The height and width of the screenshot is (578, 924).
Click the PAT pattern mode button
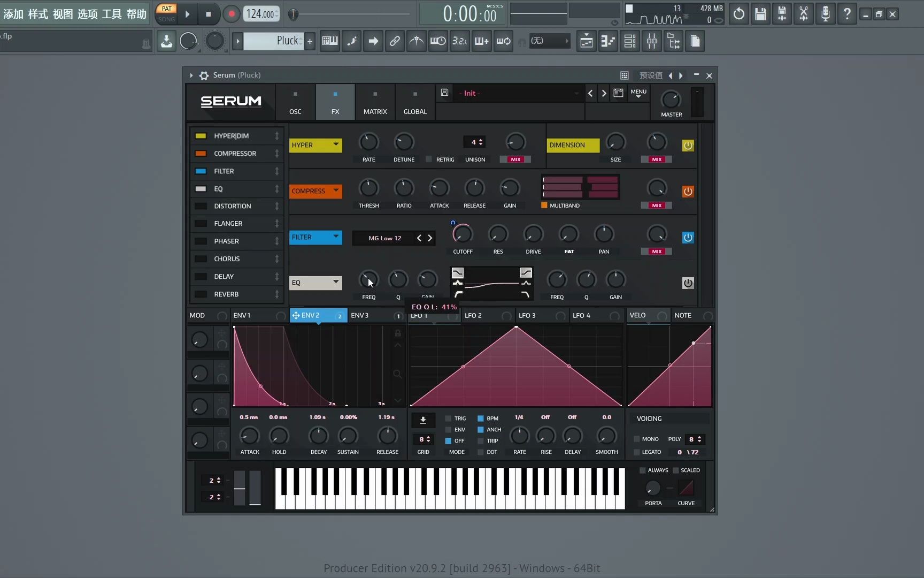[167, 9]
